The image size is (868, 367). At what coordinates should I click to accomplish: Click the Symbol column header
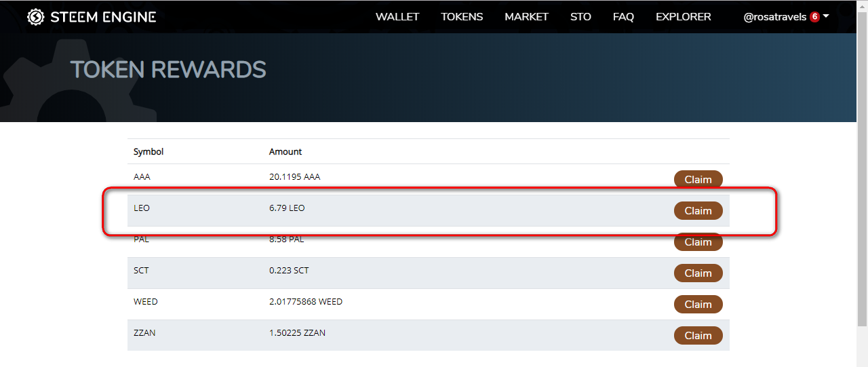pyautogui.click(x=149, y=151)
